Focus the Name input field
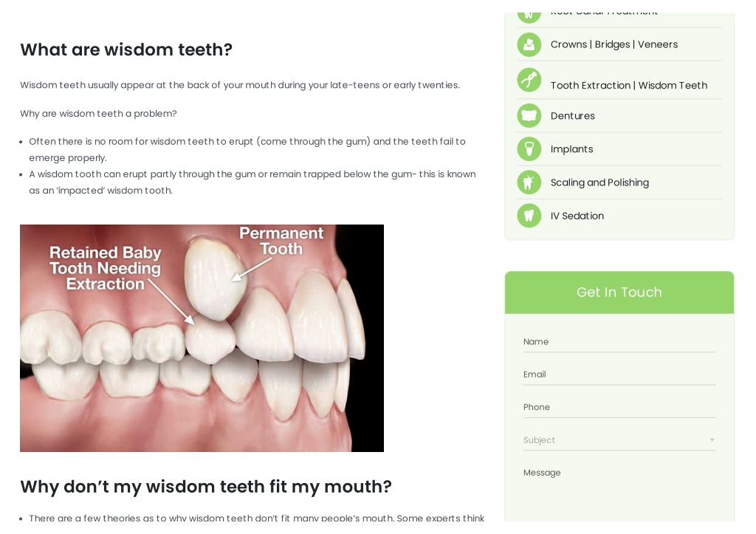 tap(619, 341)
